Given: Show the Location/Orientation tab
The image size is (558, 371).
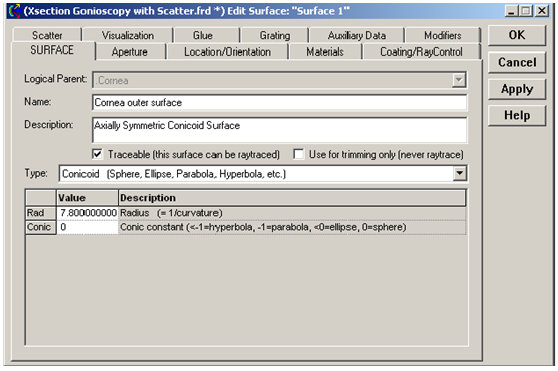Looking at the screenshot, I should click(227, 52).
